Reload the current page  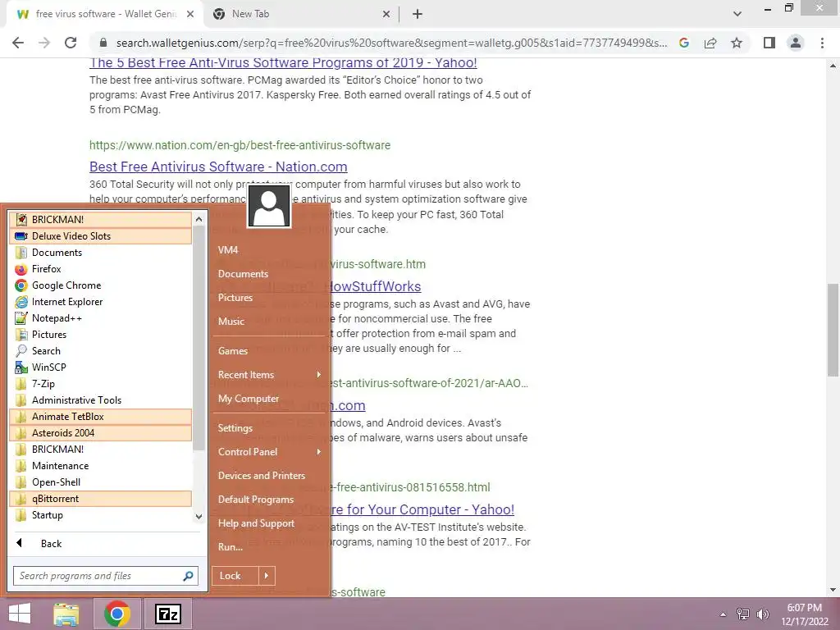pos(71,43)
